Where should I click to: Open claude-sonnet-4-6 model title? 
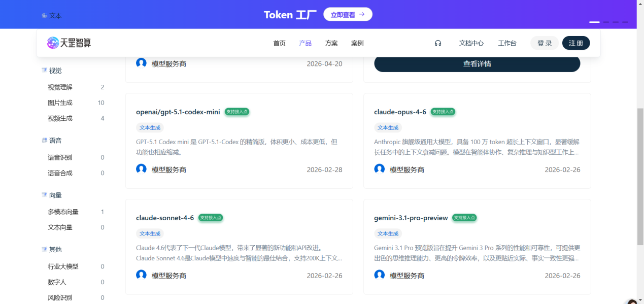[165, 218]
